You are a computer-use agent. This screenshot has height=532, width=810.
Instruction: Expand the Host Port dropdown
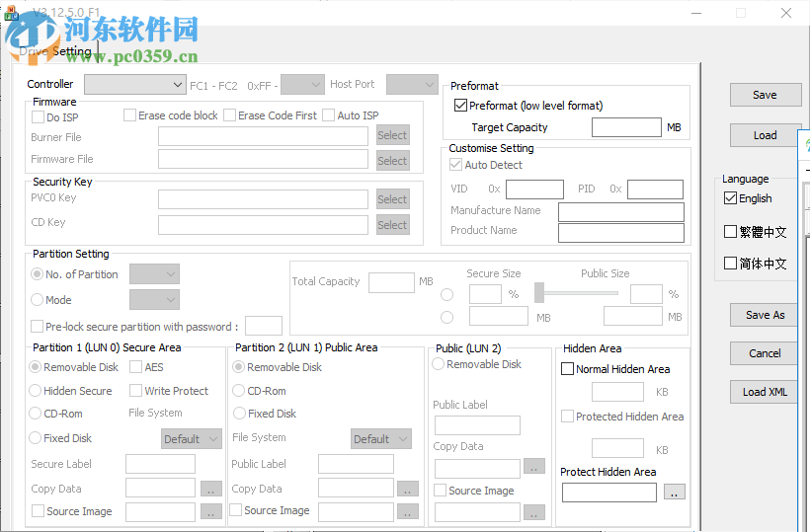coord(411,85)
